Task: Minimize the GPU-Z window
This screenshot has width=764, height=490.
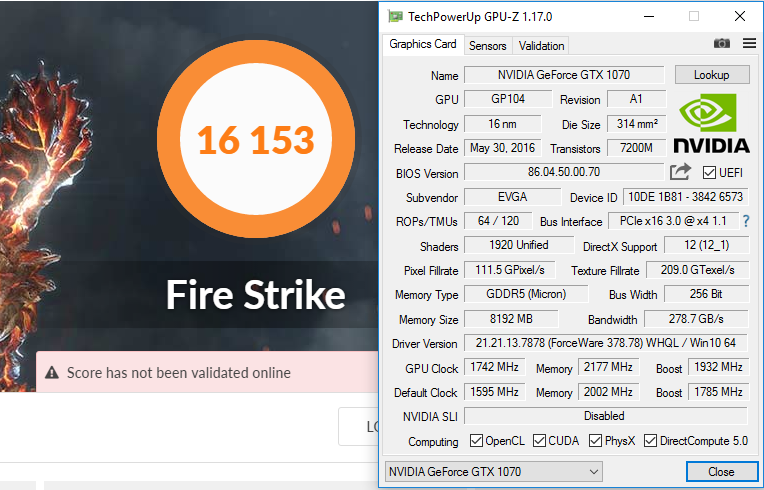Action: tap(649, 17)
